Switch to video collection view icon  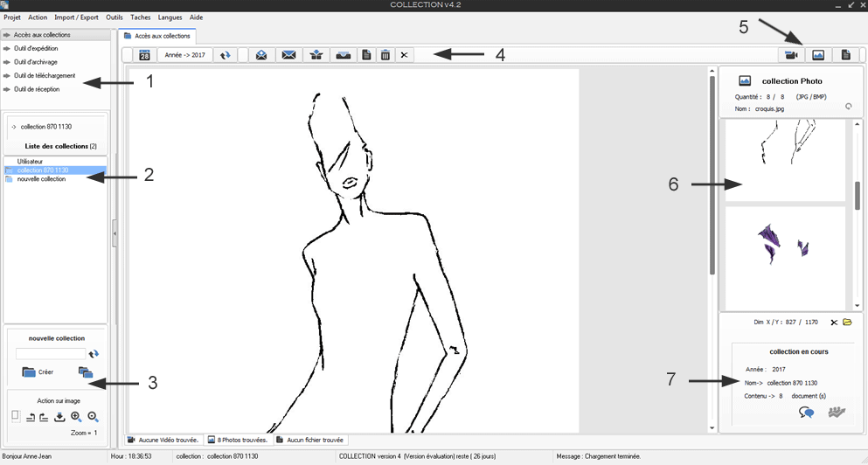click(791, 55)
